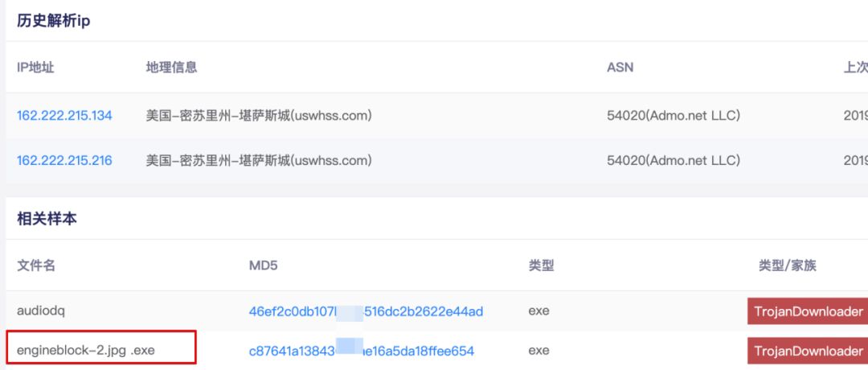Click the MD5 hash starting with c87641a13843
This screenshot has width=868, height=370.
pos(361,351)
